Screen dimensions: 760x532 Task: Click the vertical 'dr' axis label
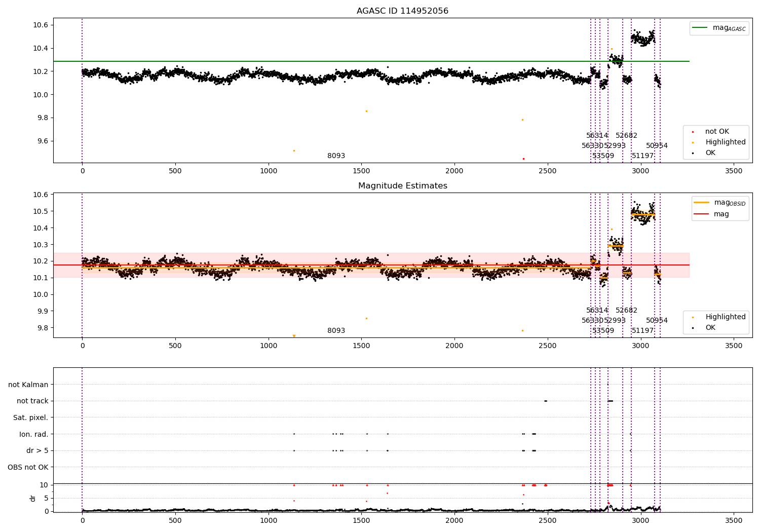pos(33,498)
